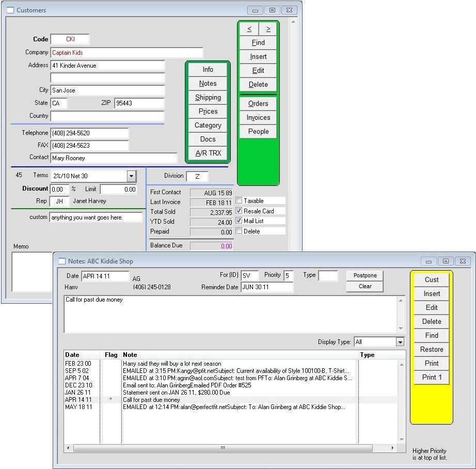View Orders for Captain Kids

click(258, 103)
